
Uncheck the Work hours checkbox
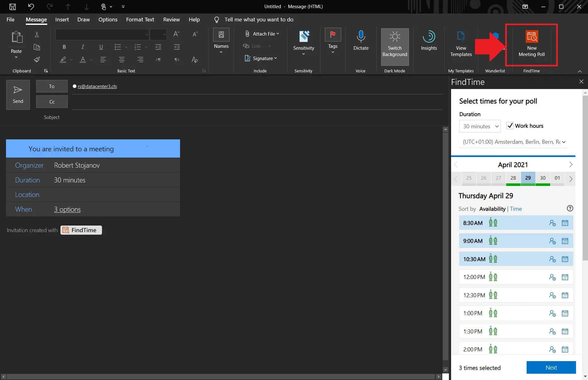pos(510,126)
